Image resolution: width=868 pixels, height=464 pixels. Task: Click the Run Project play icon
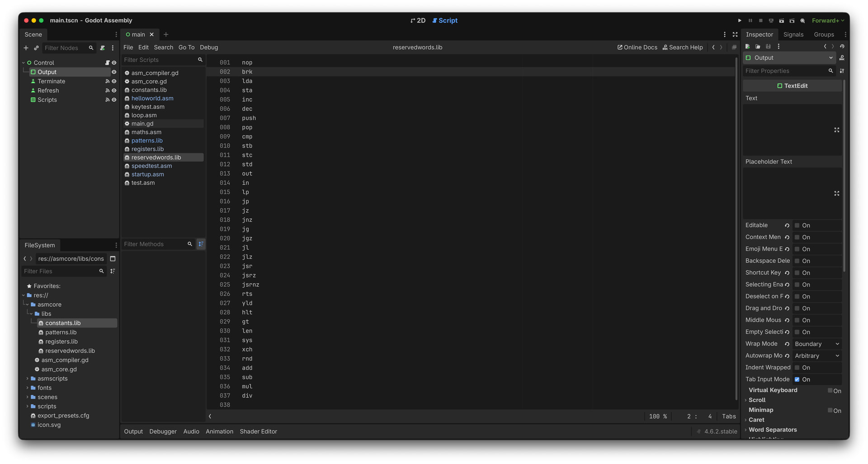coord(740,21)
